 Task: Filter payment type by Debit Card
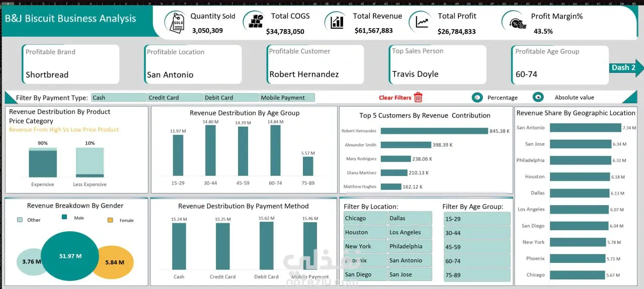coord(231,98)
